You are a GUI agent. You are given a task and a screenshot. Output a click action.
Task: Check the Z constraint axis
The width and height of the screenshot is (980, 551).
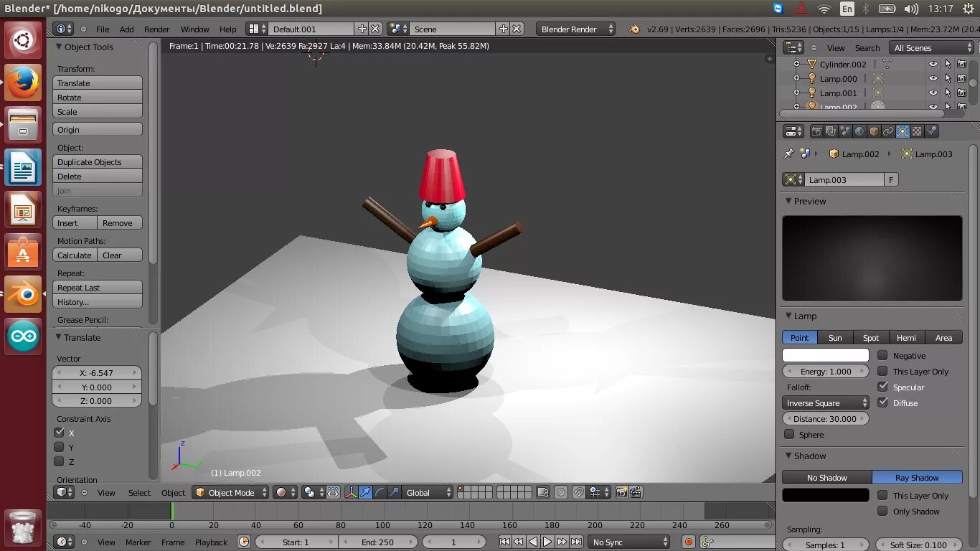pyautogui.click(x=59, y=461)
